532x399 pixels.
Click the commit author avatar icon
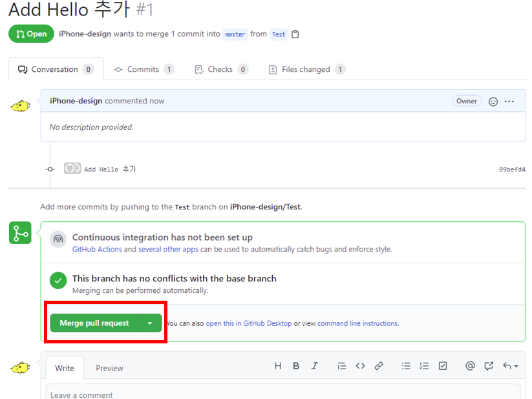(72, 168)
